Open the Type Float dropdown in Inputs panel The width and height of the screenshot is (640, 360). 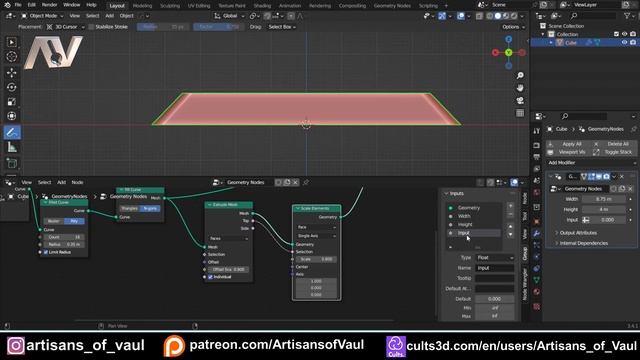(495, 258)
